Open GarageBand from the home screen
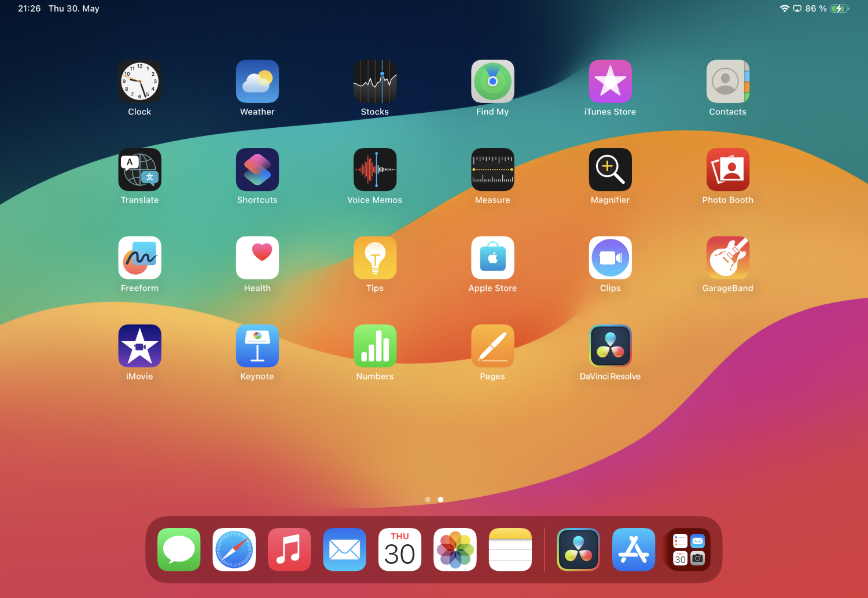This screenshot has height=598, width=868. point(727,258)
